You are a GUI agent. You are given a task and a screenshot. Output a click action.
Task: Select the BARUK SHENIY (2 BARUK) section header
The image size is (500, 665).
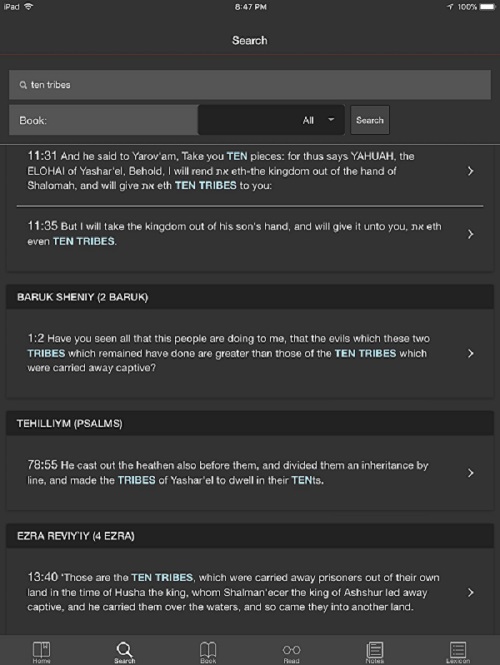click(x=250, y=297)
